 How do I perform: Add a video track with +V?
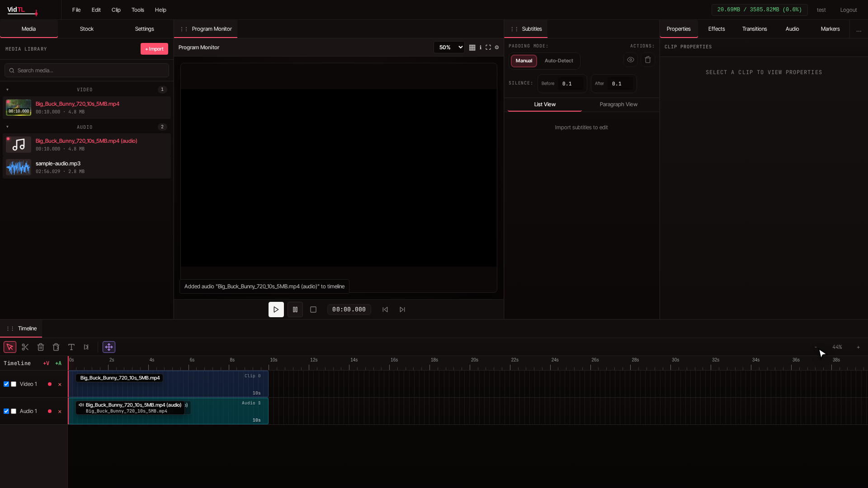pos(46,363)
